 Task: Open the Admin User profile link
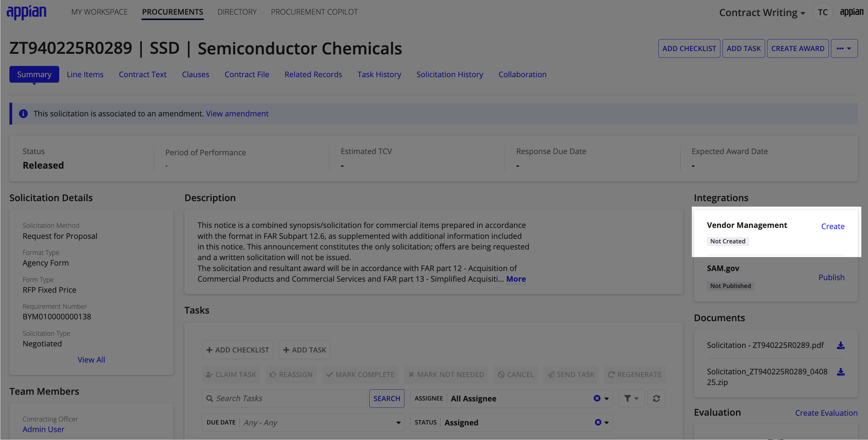[x=43, y=429]
